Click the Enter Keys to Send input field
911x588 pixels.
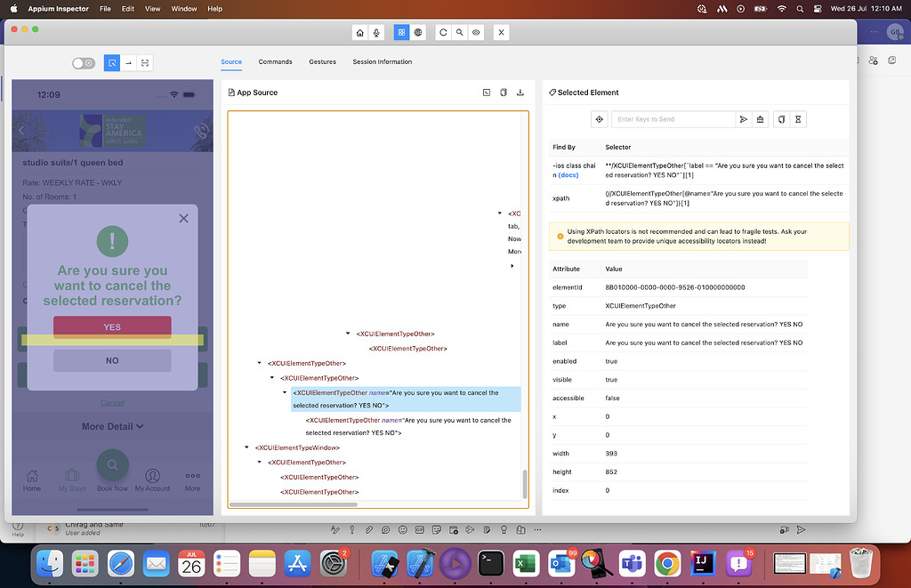click(674, 118)
